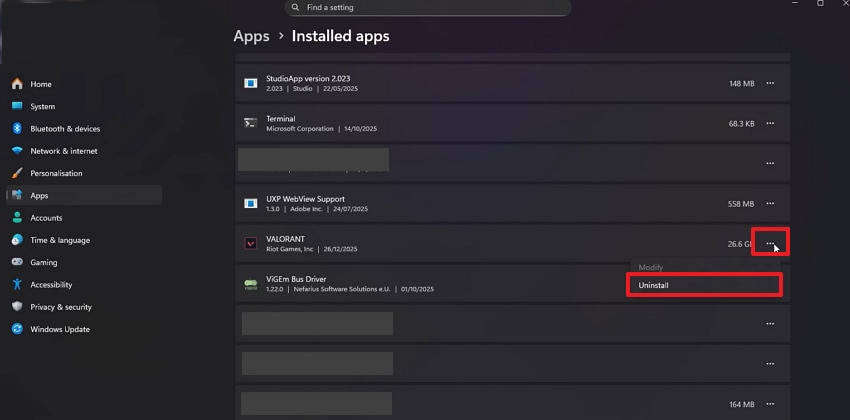Click the search magnifier icon
The width and height of the screenshot is (850, 420).
(295, 8)
